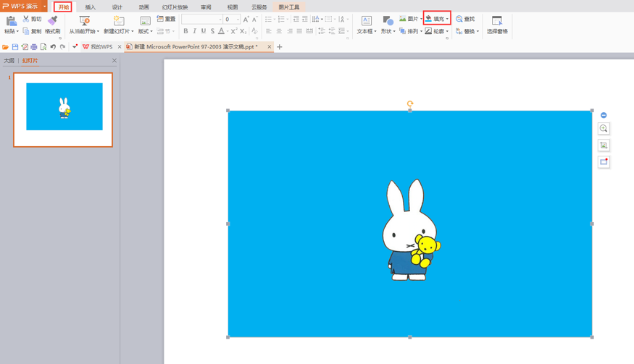The height and width of the screenshot is (364, 634).
Task: Add a new document tab with plus
Action: [x=280, y=47]
